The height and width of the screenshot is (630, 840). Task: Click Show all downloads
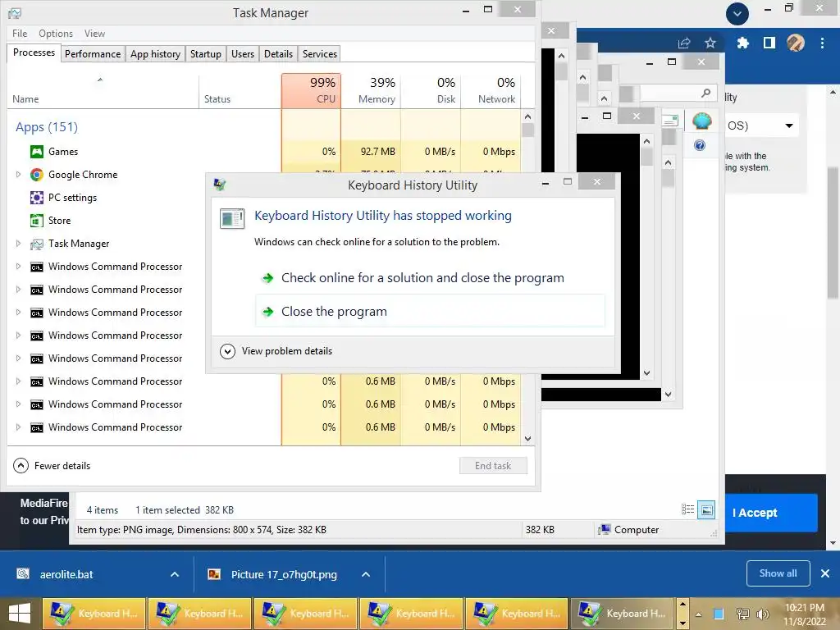click(x=778, y=573)
